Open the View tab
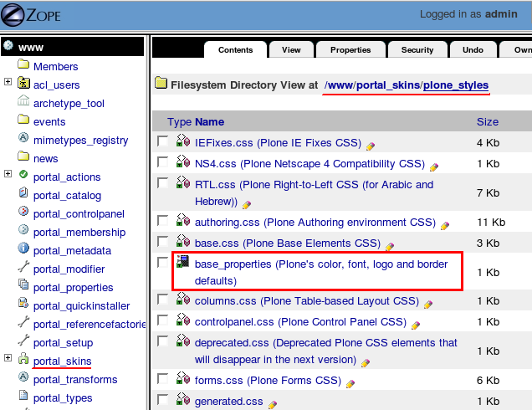 291,50
